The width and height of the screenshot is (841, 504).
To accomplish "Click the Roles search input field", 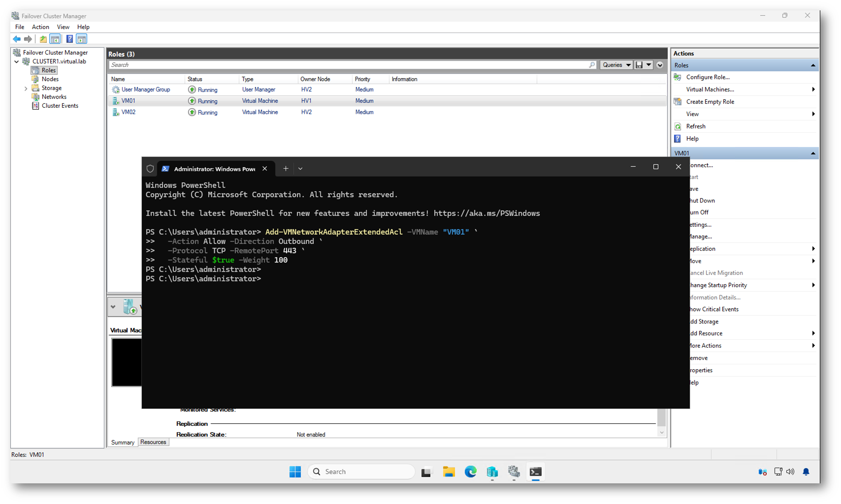I will [344, 65].
